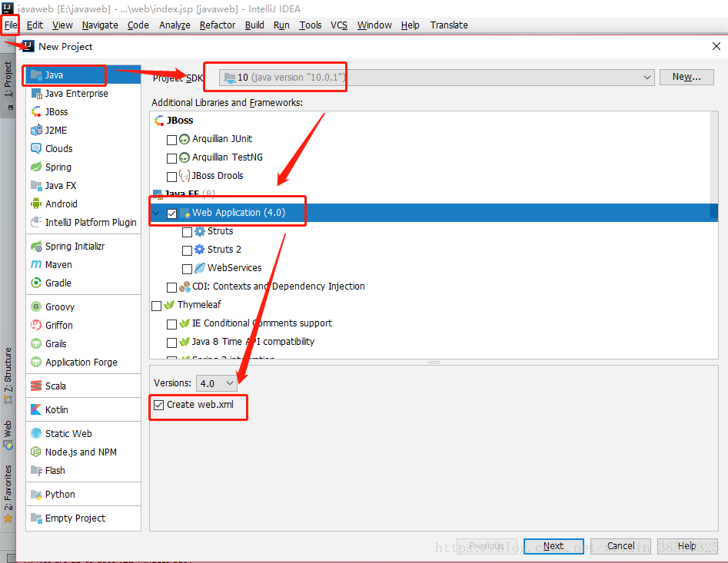Click the Help button in dialog
Screen dimensions: 728x563
point(686,546)
